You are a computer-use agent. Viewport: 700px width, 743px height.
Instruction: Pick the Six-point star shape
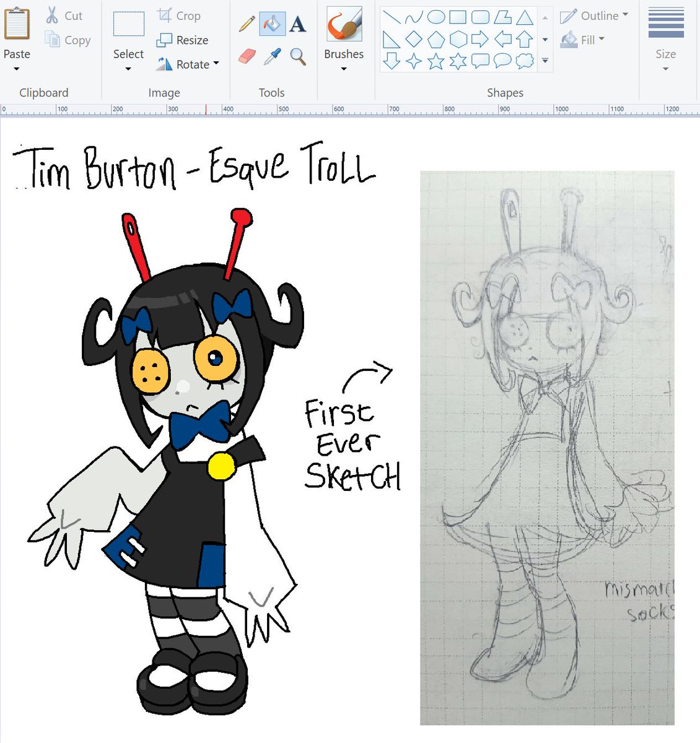tap(458, 61)
